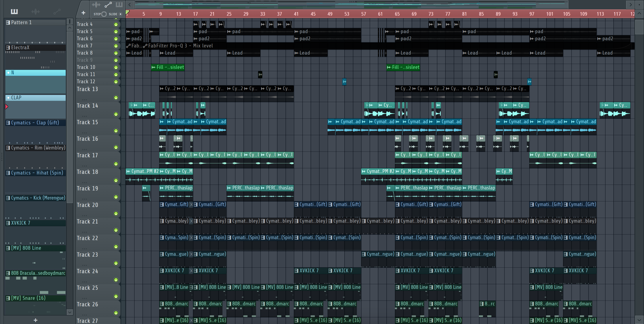Click Track 22 name header
This screenshot has width=644, height=324.
coord(87,238)
